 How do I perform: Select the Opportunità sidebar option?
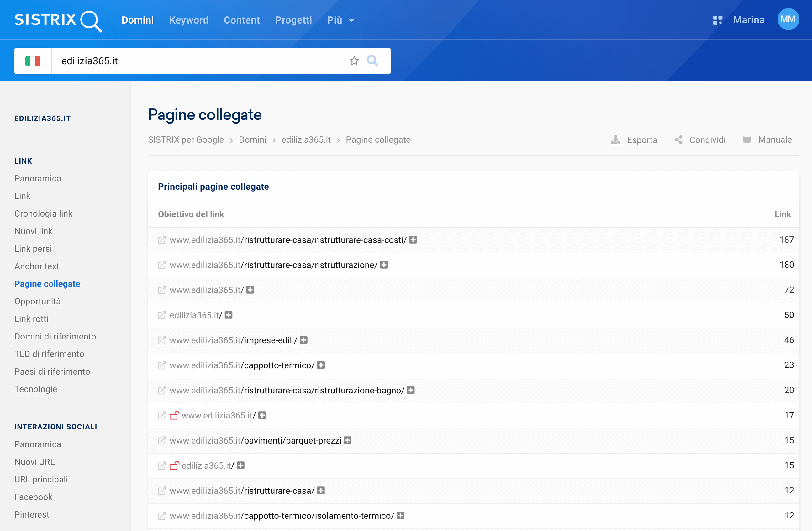pos(37,301)
